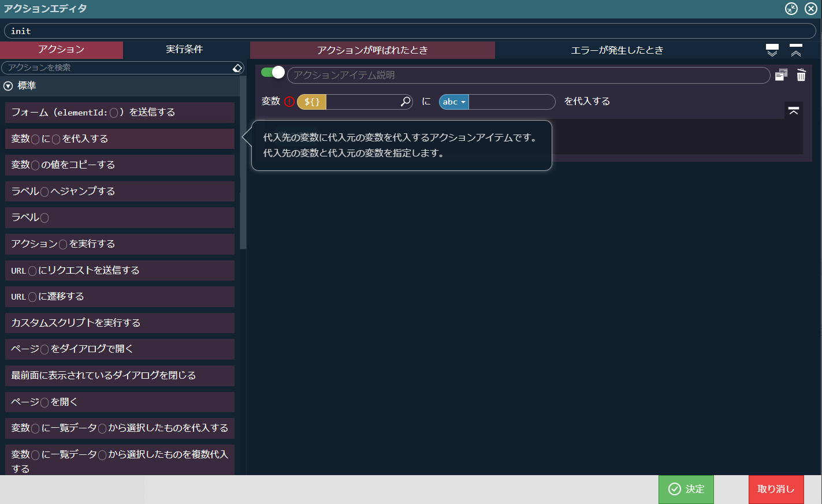The width and height of the screenshot is (822, 504).
Task: Close the action editor dialog
Action: (811, 9)
